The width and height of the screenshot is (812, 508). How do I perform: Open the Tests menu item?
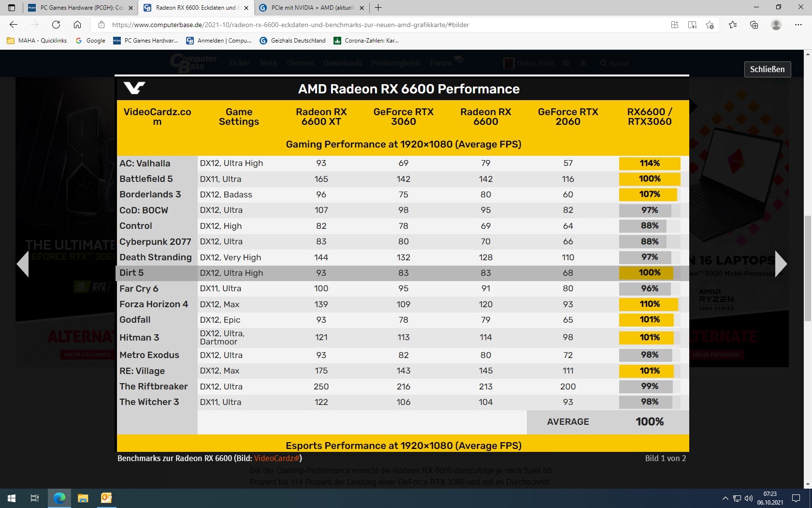(x=268, y=63)
